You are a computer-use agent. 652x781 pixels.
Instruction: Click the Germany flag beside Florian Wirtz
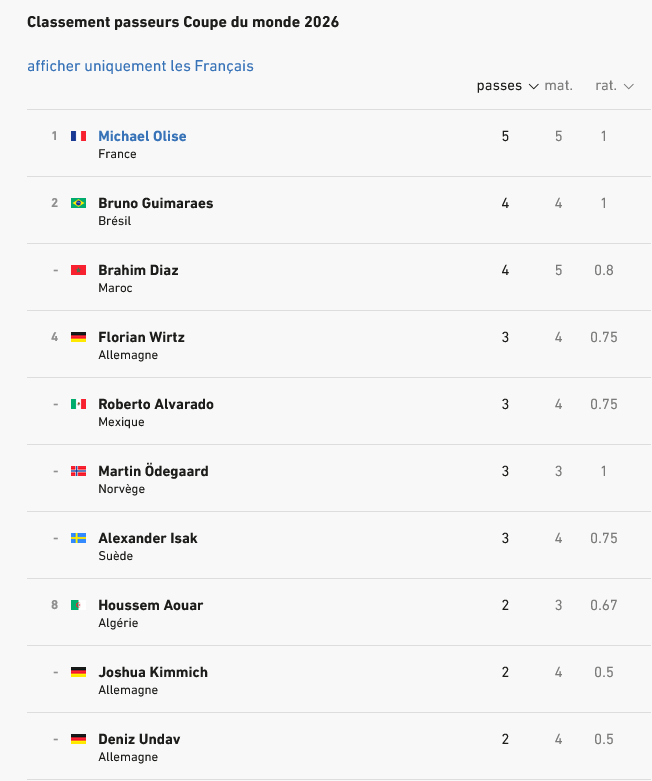[78, 337]
